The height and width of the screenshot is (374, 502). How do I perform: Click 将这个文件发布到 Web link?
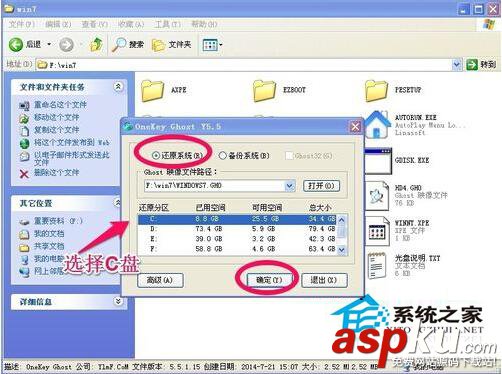72,143
